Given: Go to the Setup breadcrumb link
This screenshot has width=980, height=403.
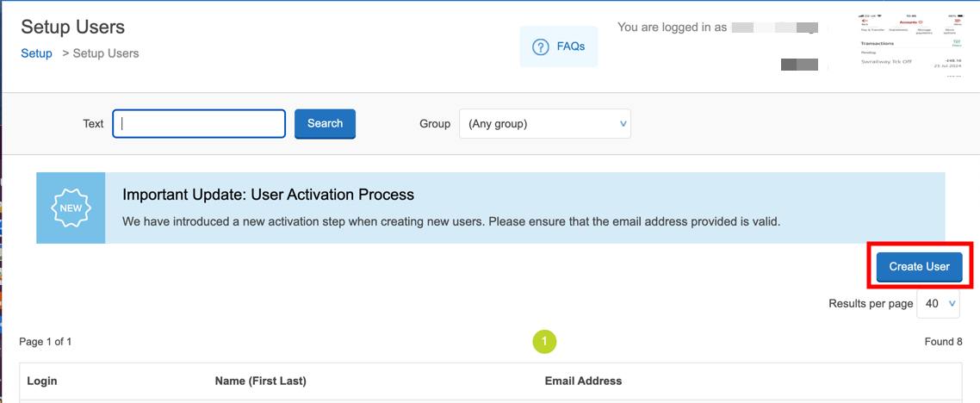Looking at the screenshot, I should [x=36, y=53].
